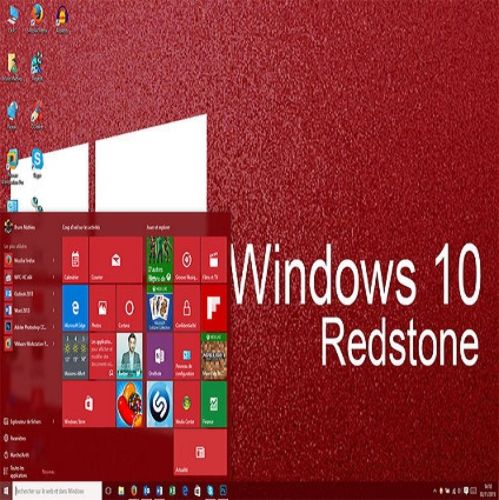Launch the Shazam tile
This screenshot has height=500, width=499.
pyautogui.click(x=160, y=404)
